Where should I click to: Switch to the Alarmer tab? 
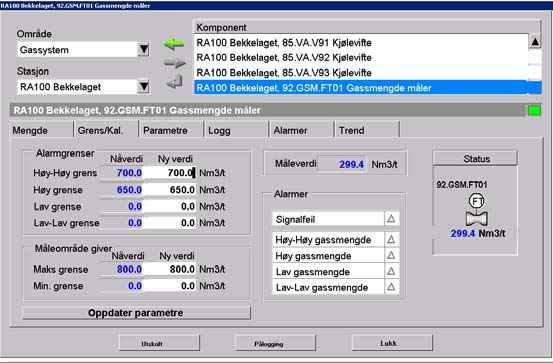pos(302,130)
